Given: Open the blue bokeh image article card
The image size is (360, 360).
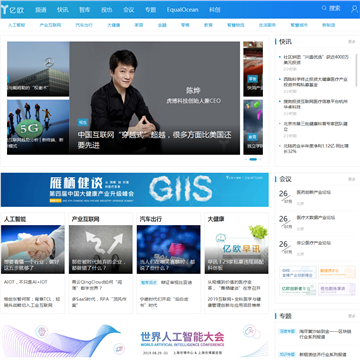Looking at the screenshot, I should (169, 250).
